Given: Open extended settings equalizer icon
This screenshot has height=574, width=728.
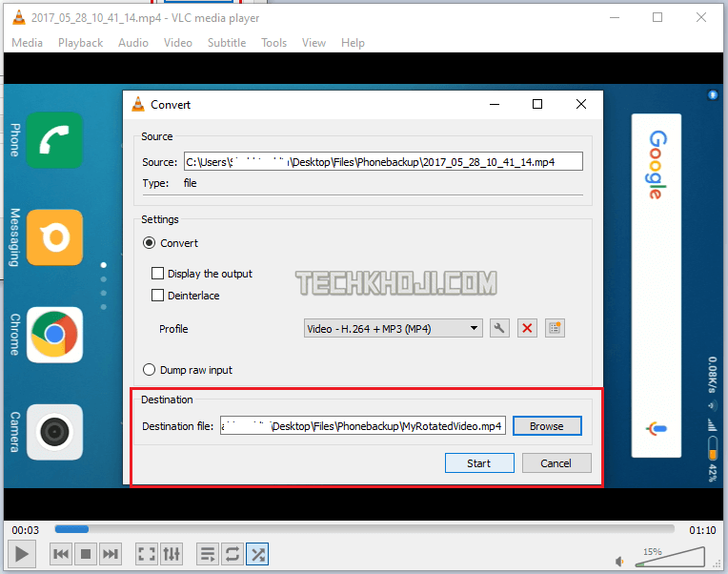Looking at the screenshot, I should (x=172, y=554).
